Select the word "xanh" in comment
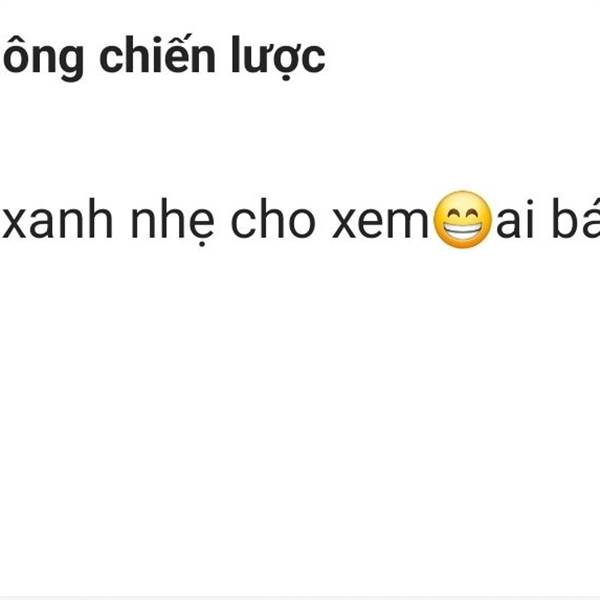This screenshot has width=600, height=600. click(x=58, y=219)
